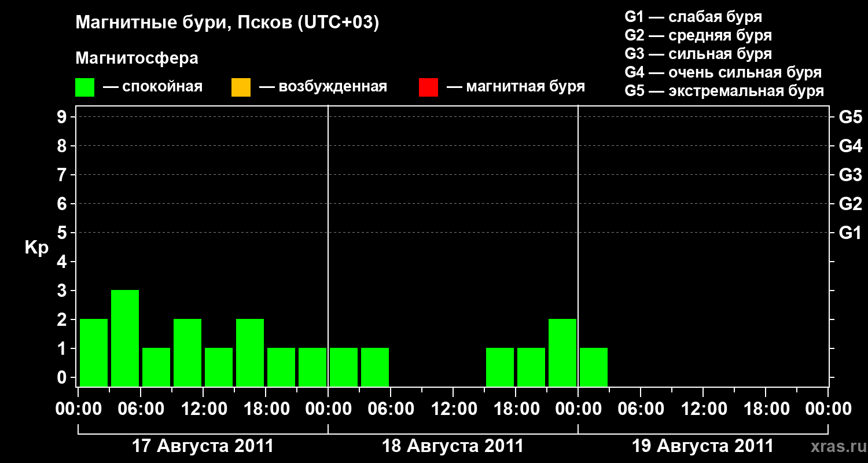Click the only bar on 19 August

click(594, 367)
